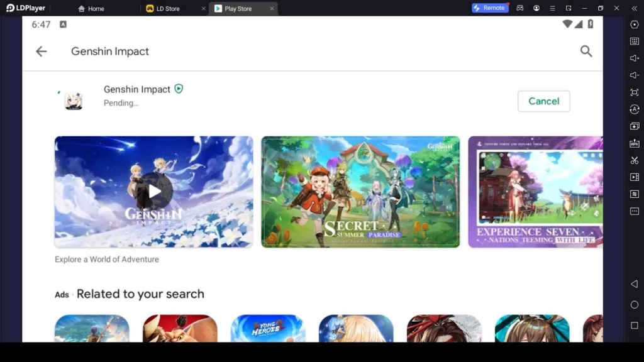Click the LDPlayer logo
644x362 pixels.
(26, 8)
